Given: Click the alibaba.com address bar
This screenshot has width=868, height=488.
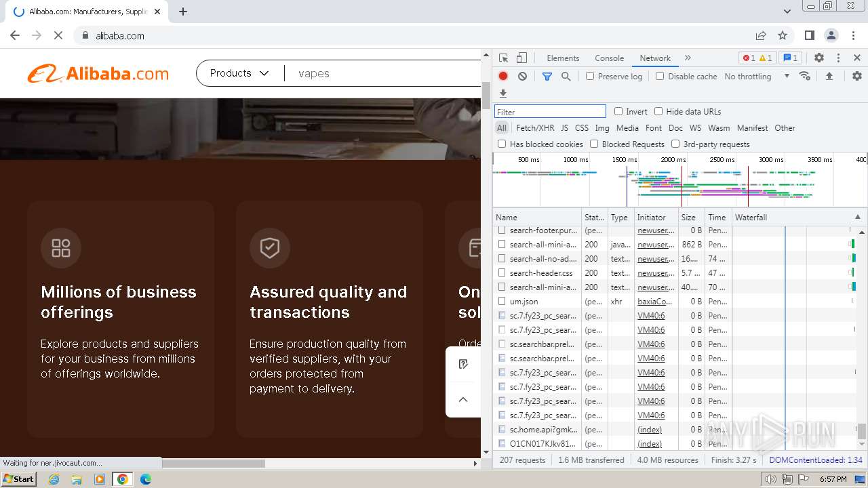Looking at the screenshot, I should click(414, 35).
